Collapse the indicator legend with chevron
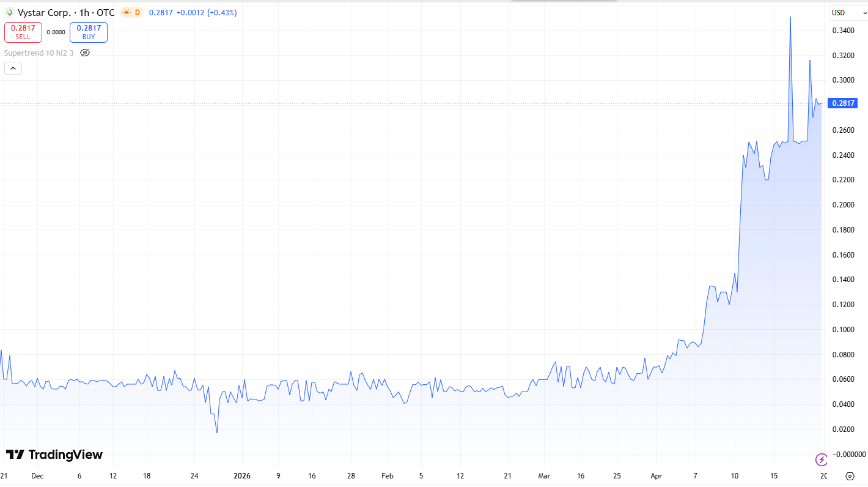The width and height of the screenshot is (868, 487). [13, 69]
